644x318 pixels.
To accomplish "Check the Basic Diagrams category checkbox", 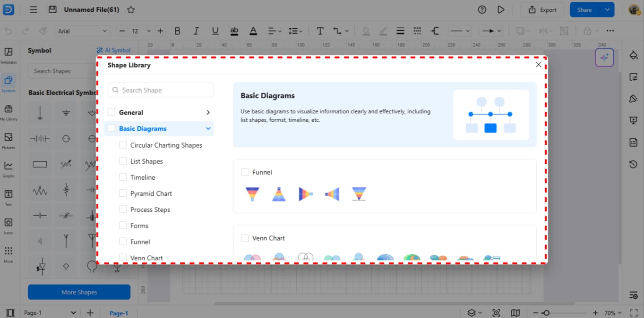I will coord(112,128).
